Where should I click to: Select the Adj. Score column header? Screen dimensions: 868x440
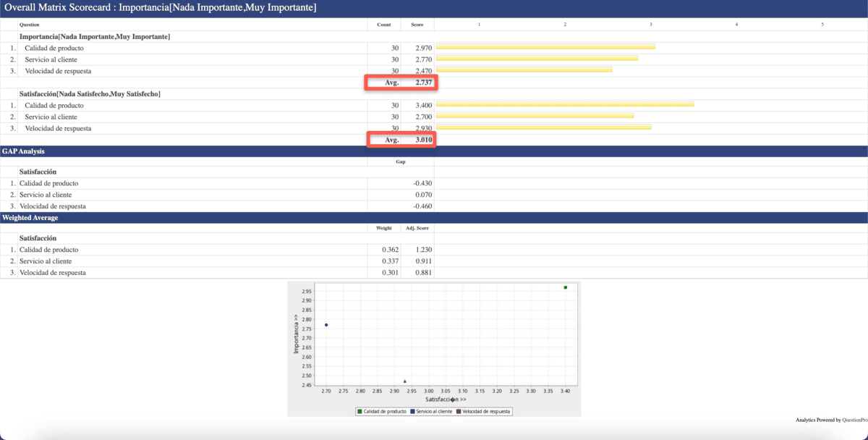pyautogui.click(x=417, y=229)
